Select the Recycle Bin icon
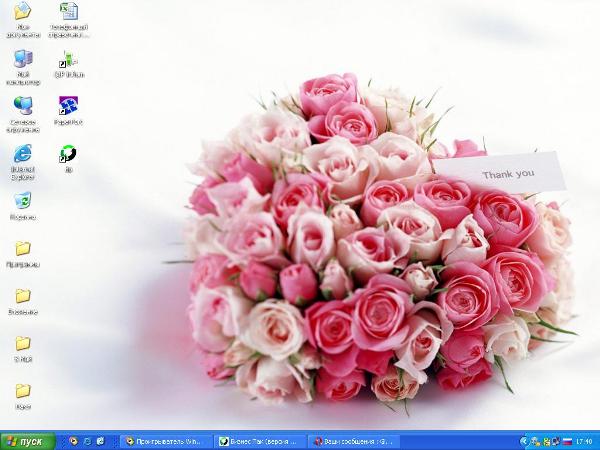600x450 pixels. (x=22, y=201)
